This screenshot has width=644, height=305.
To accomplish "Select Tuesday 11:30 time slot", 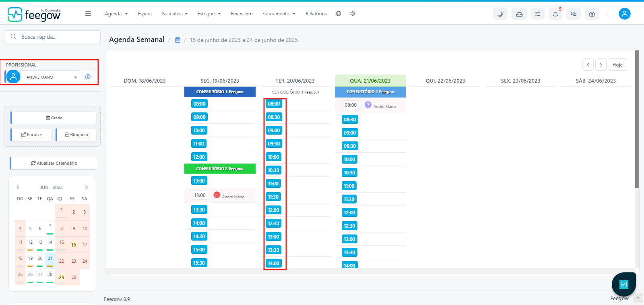I will click(274, 197).
